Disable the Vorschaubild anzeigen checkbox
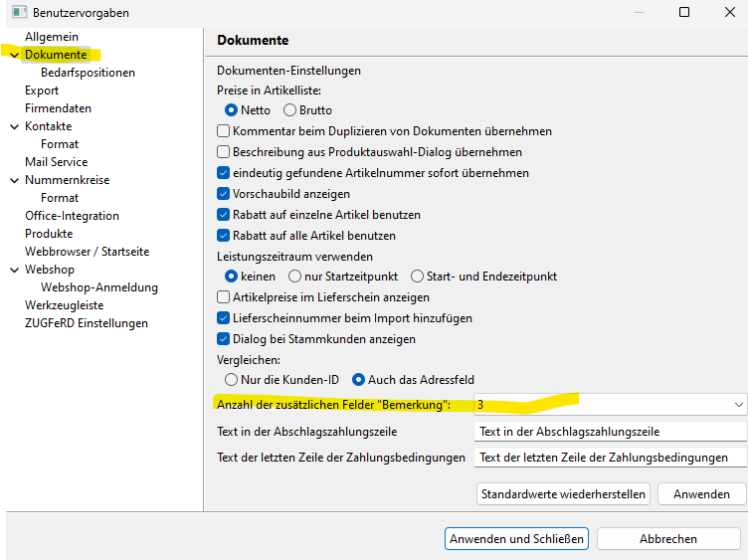Screen dimensions: 748x560 tap(224, 194)
